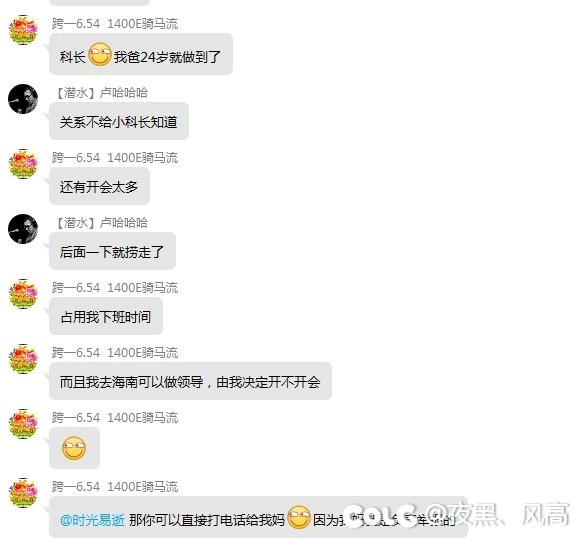Click 卢哈哈哈's avatar beside 后面一下就捞走了
Screen dimensions: 578x539
coord(23,229)
